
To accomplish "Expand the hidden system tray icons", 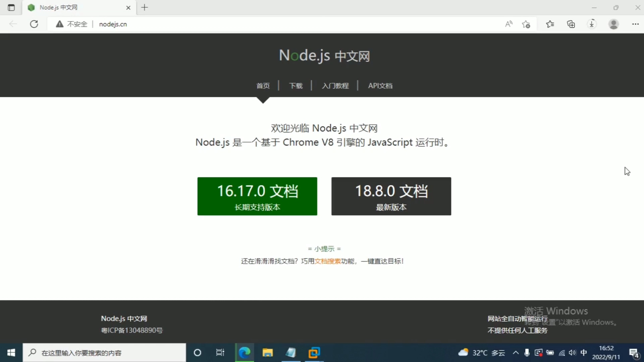I will click(516, 353).
